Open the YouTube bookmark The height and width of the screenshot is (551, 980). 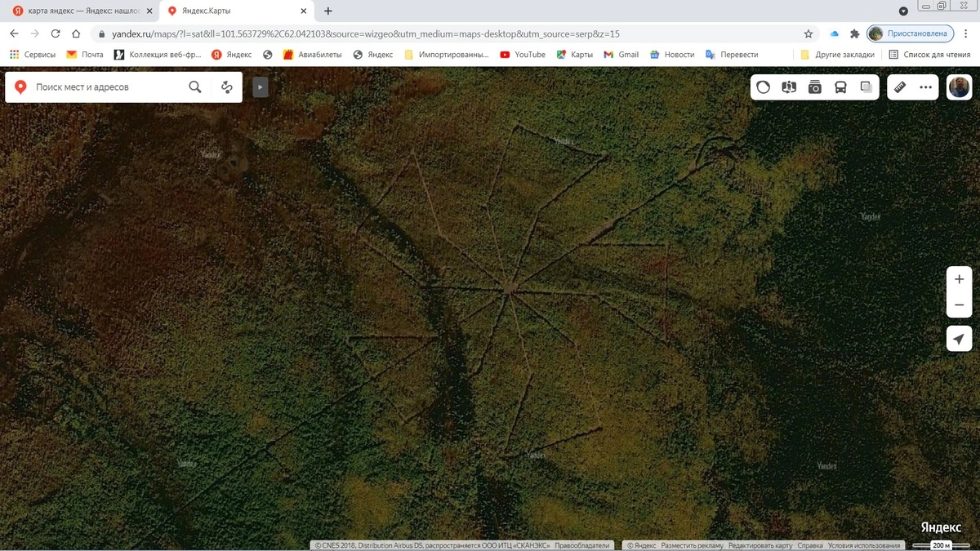(523, 55)
